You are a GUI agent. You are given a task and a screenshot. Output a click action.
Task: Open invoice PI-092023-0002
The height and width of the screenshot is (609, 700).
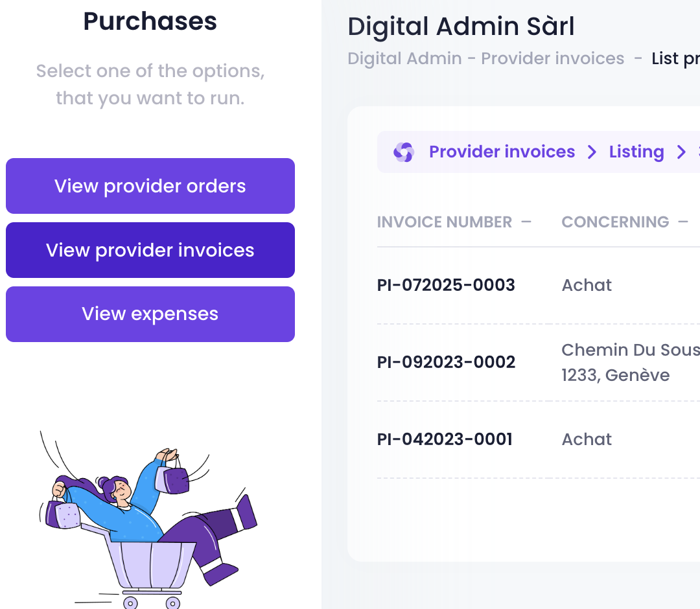tap(446, 362)
